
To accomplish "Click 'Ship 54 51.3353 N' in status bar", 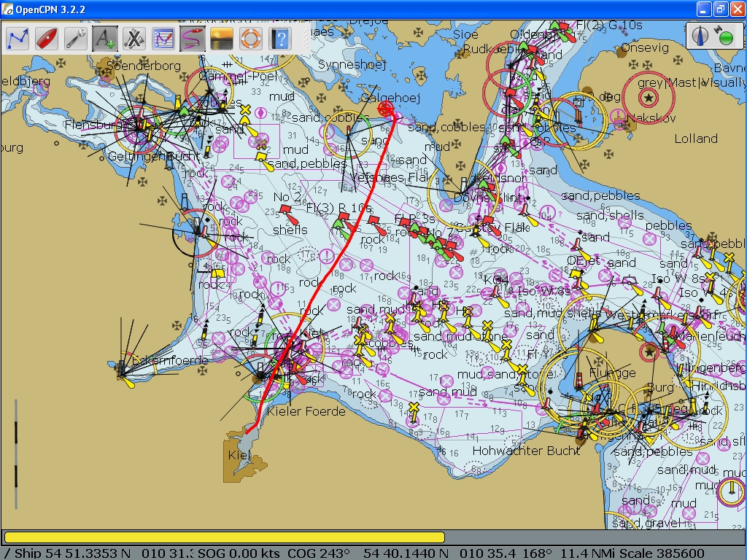I will coord(72,553).
